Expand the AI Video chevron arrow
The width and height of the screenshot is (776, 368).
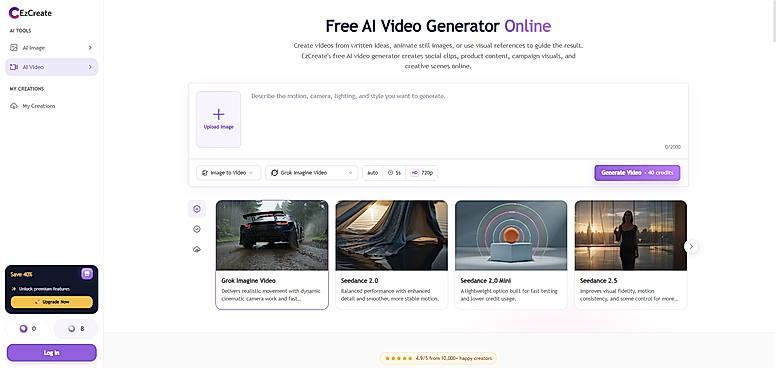pyautogui.click(x=90, y=67)
